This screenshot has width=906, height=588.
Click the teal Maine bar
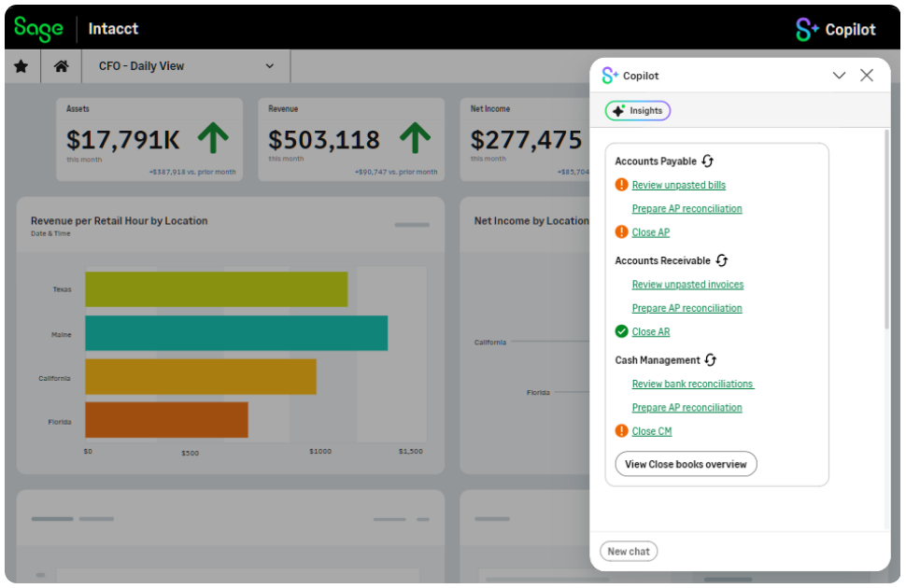click(236, 333)
